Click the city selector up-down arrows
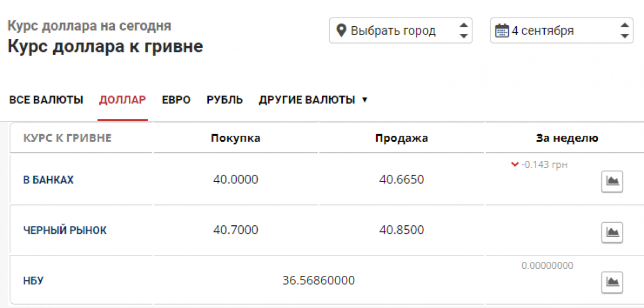The height and width of the screenshot is (308, 644). 464,31
